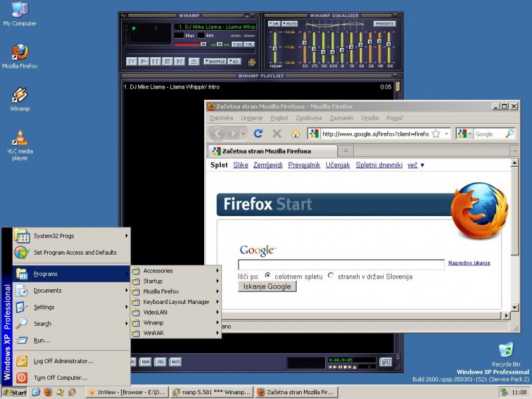Open the Slike link
The image size is (532, 399).
coord(241,165)
